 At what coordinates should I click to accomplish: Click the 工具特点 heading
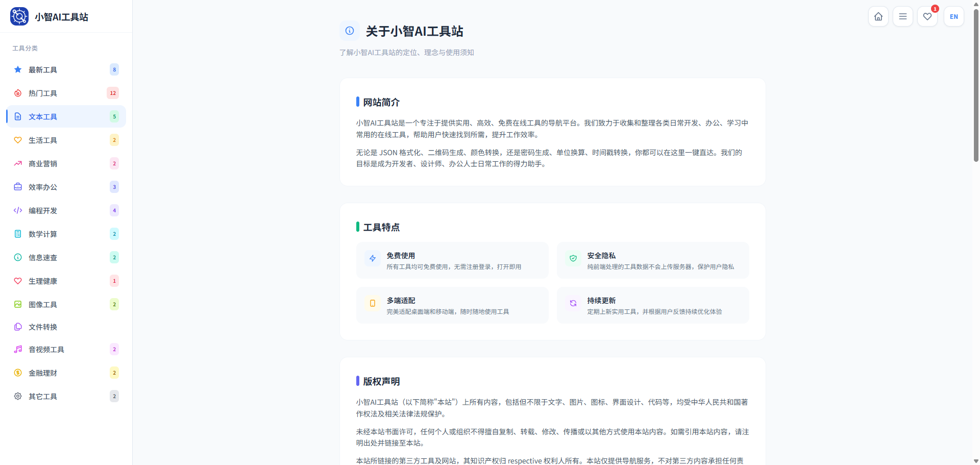(x=381, y=227)
